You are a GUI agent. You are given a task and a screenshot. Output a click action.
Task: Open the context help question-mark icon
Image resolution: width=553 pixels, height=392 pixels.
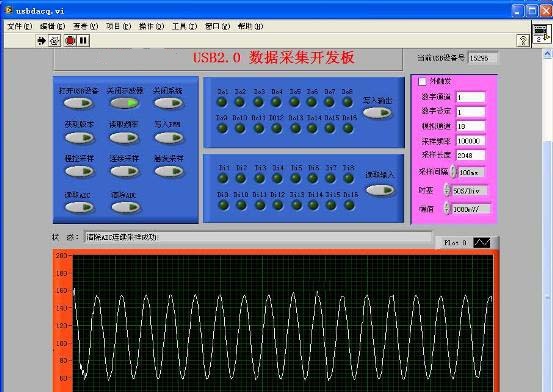click(523, 41)
